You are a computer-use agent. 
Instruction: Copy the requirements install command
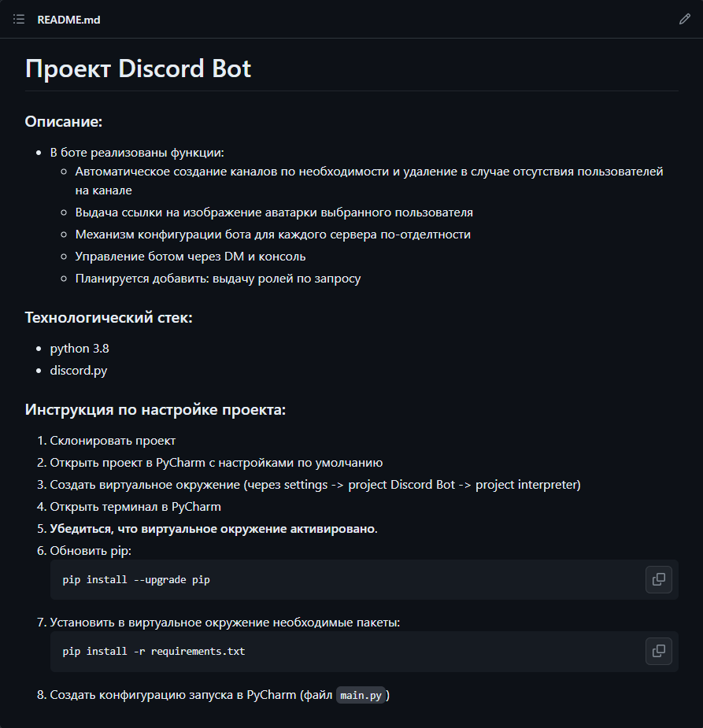658,652
